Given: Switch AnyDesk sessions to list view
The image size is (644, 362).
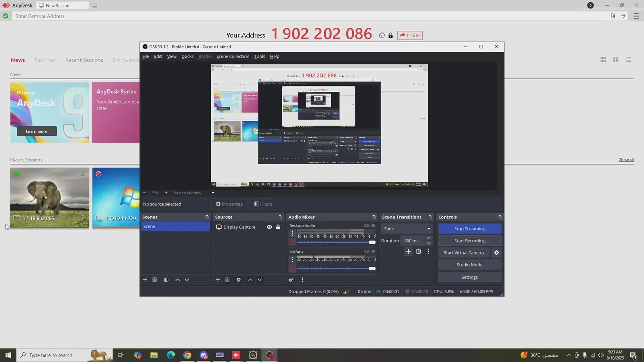Looking at the screenshot, I should coord(628,60).
